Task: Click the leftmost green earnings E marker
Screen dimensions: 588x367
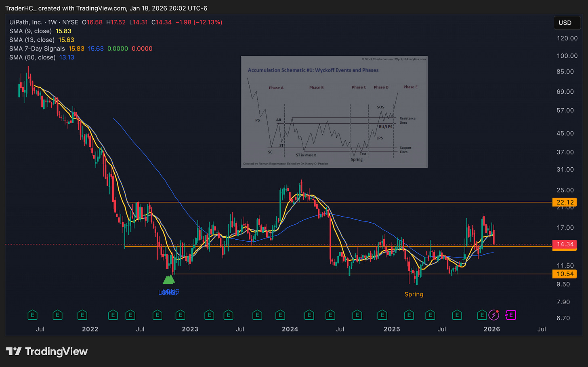Action: 32,315
